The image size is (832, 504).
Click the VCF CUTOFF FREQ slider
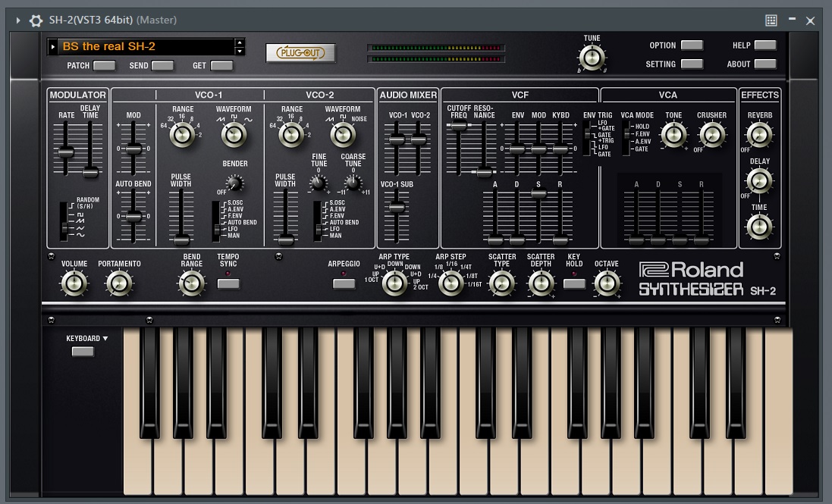(458, 149)
